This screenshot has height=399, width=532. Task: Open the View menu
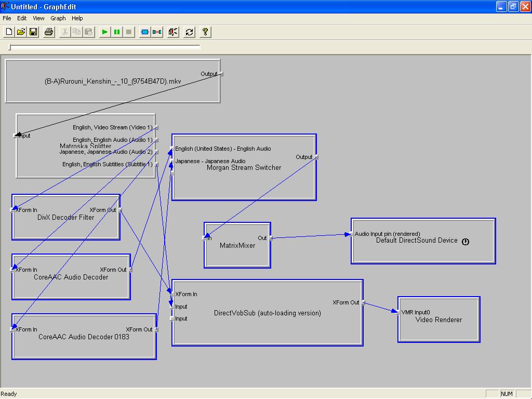pos(38,18)
